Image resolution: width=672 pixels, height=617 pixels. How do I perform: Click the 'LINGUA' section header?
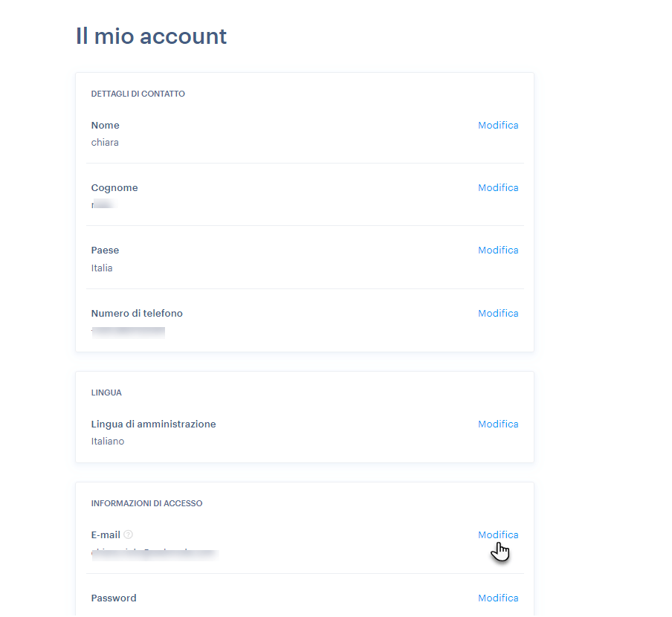(x=106, y=393)
